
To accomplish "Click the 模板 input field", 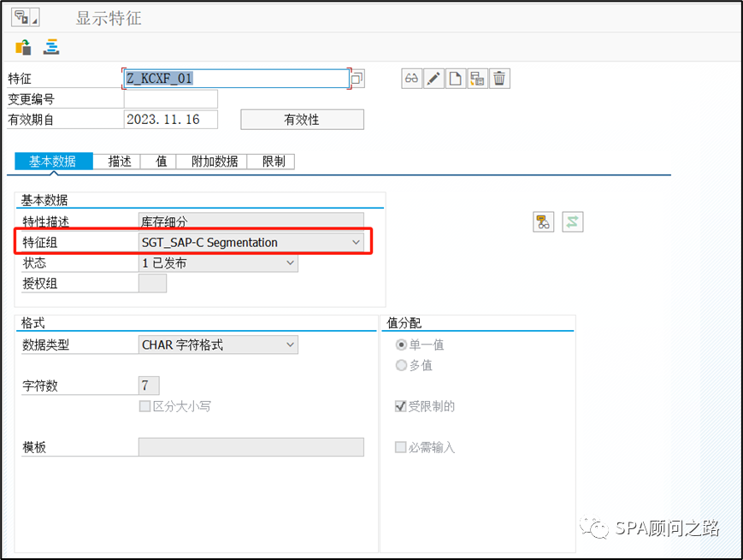I will point(251,447).
